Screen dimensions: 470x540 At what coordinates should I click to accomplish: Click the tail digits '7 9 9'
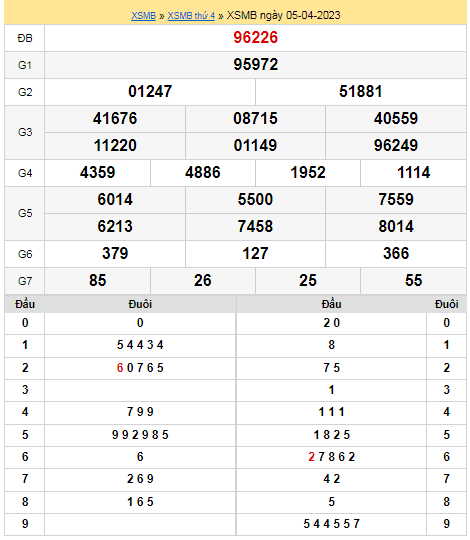click(140, 412)
